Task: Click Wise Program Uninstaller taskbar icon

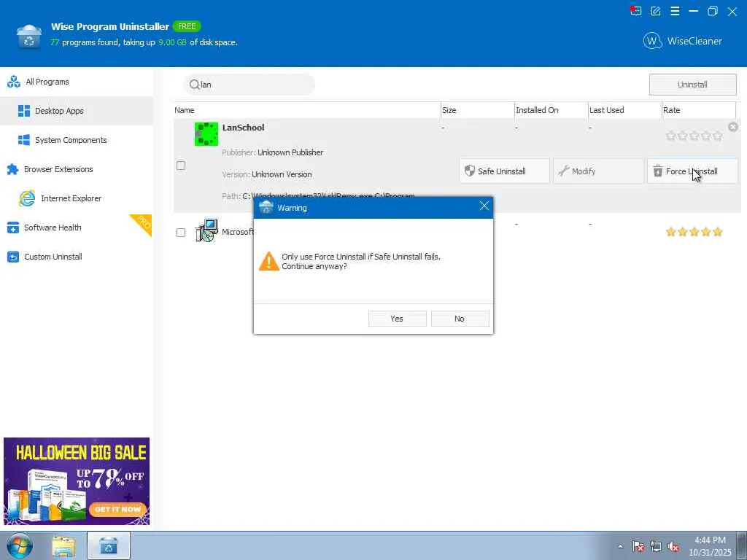Action: click(108, 545)
